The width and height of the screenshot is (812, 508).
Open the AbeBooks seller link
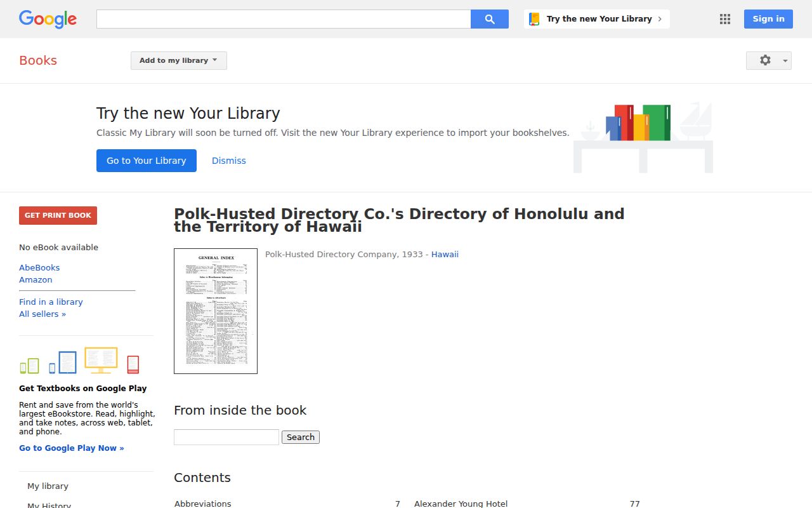click(39, 267)
